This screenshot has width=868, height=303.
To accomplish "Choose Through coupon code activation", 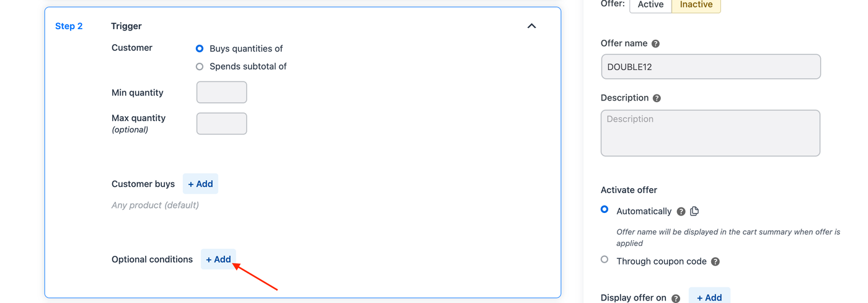I will (x=604, y=260).
